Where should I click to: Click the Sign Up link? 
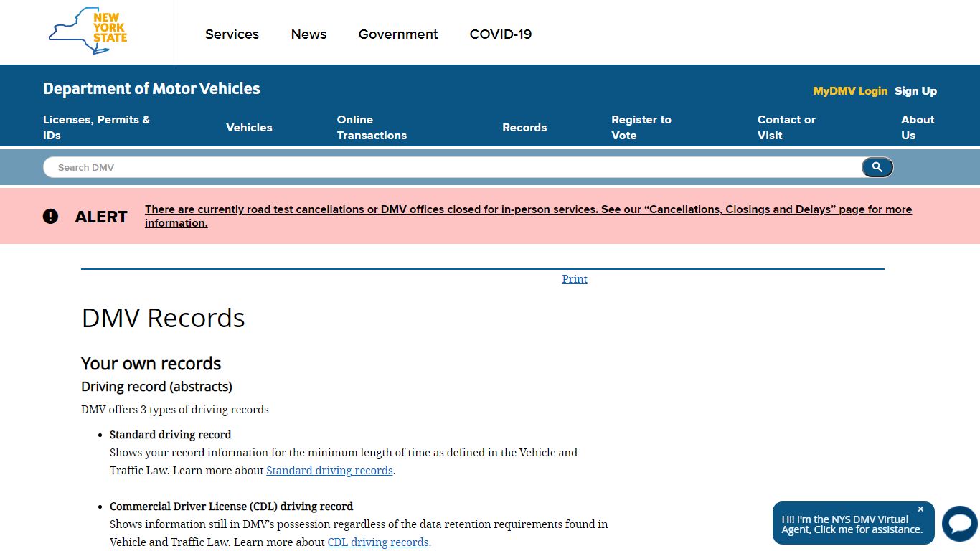point(915,91)
